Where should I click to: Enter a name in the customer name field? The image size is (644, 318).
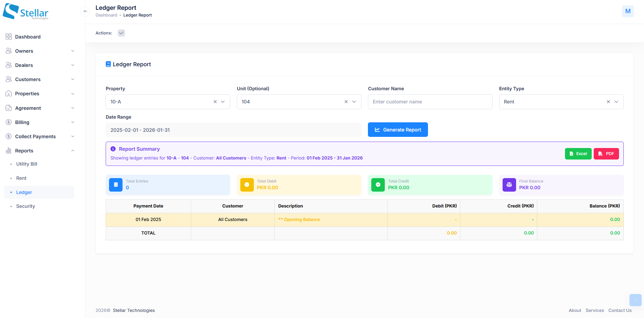point(430,101)
